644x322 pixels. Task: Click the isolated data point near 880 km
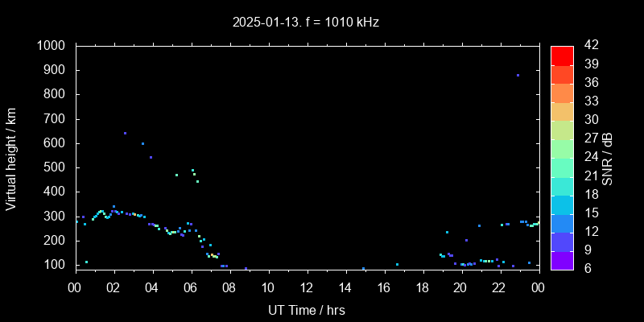tap(518, 75)
